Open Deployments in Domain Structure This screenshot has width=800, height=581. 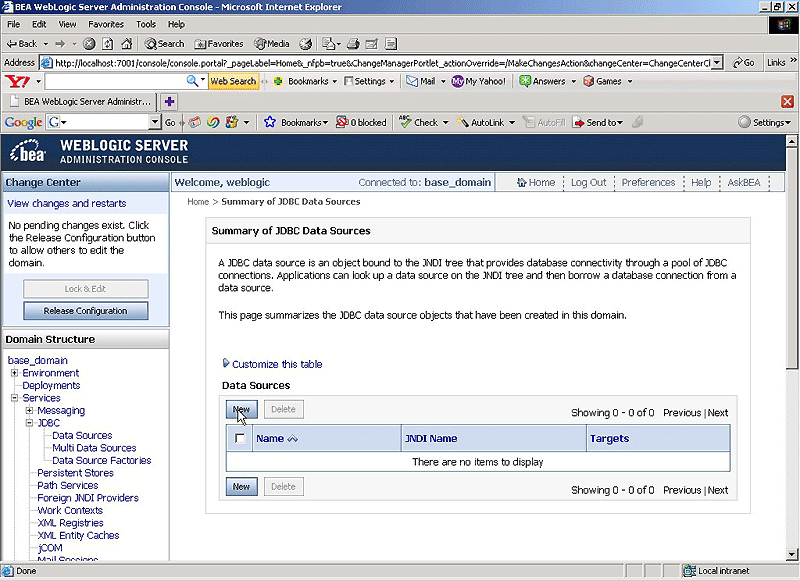pyautogui.click(x=51, y=386)
